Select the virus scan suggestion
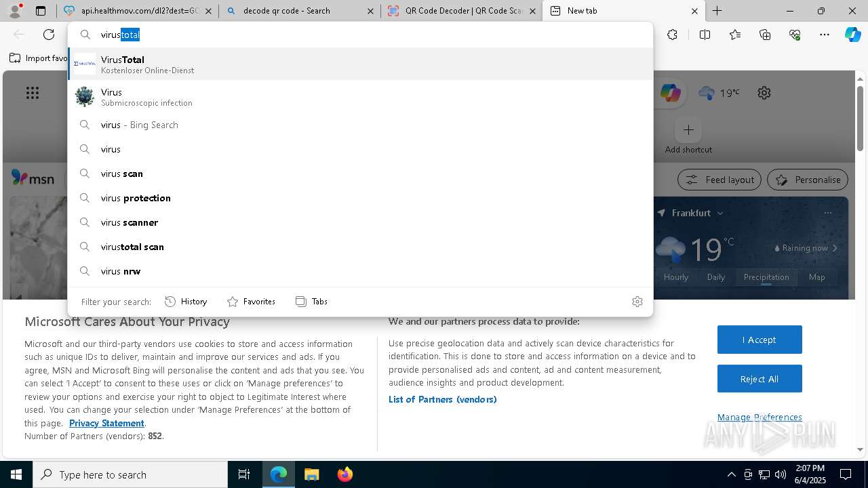 [360, 174]
